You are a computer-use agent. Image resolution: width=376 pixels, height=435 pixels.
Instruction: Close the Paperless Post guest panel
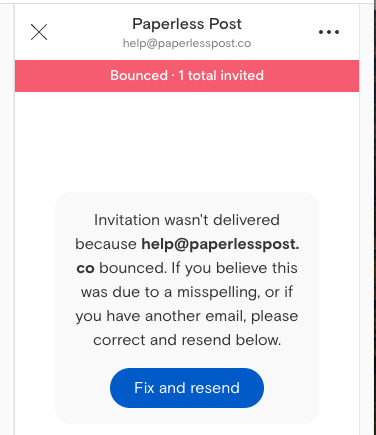click(x=39, y=32)
